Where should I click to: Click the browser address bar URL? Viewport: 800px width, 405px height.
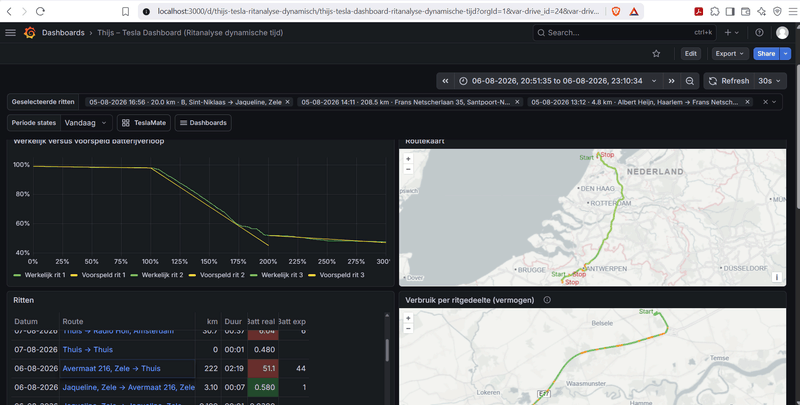378,11
